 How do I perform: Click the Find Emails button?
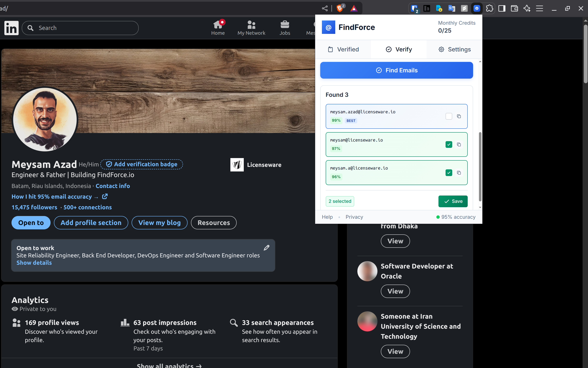click(x=396, y=70)
